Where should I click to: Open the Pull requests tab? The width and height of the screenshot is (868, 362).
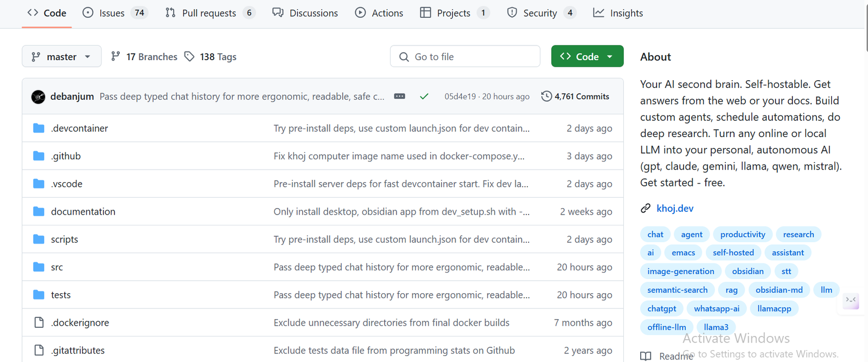pos(210,13)
